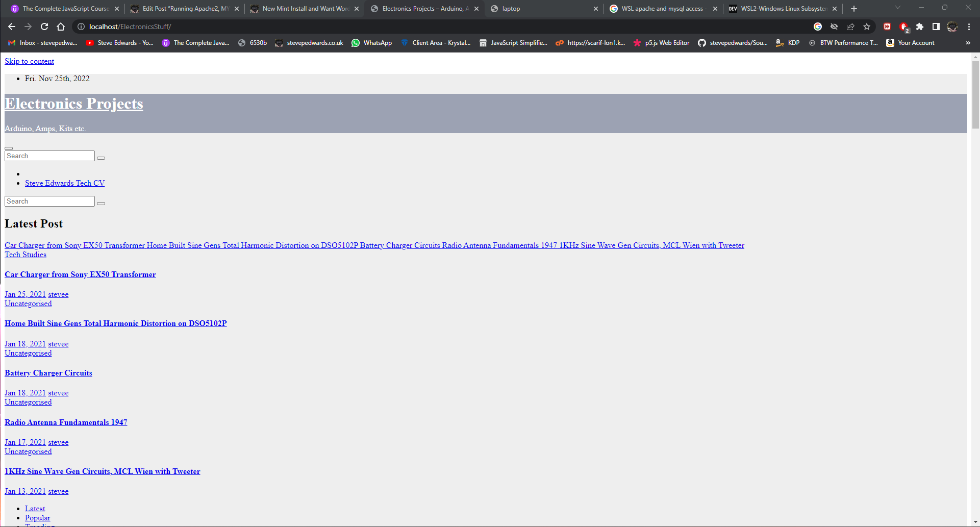Expand the tab search chevron
The height and width of the screenshot is (527, 980).
tap(898, 8)
